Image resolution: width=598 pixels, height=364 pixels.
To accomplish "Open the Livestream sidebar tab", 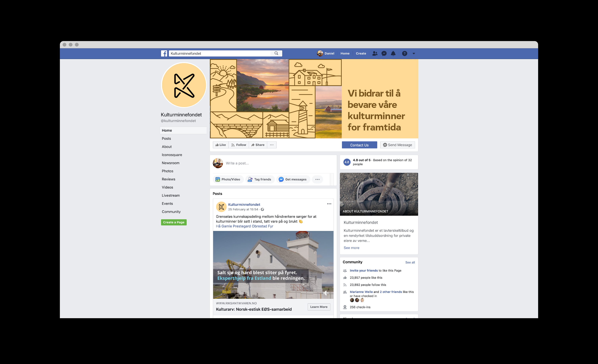I will click(171, 195).
